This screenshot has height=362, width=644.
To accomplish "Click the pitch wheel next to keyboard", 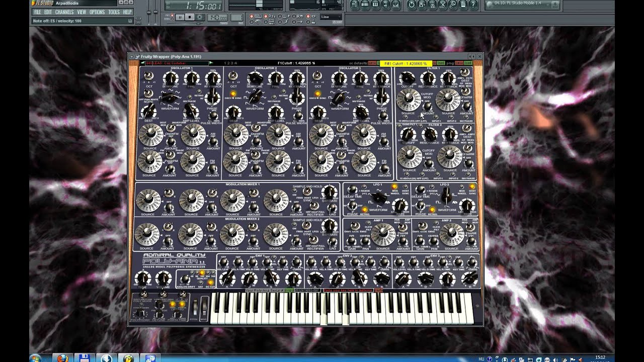I will (195, 307).
